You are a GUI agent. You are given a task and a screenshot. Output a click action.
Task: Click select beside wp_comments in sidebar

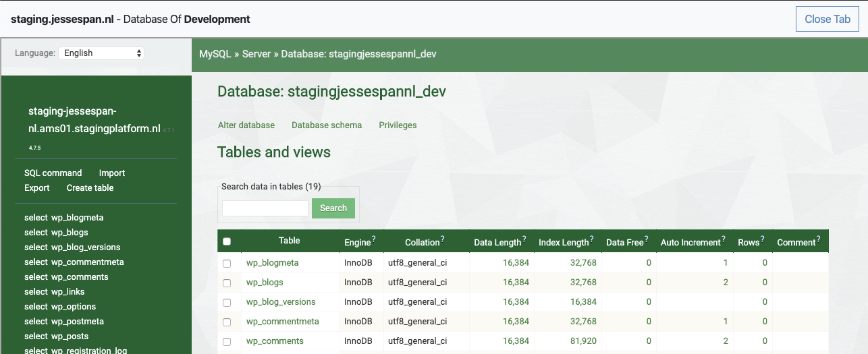click(36, 277)
